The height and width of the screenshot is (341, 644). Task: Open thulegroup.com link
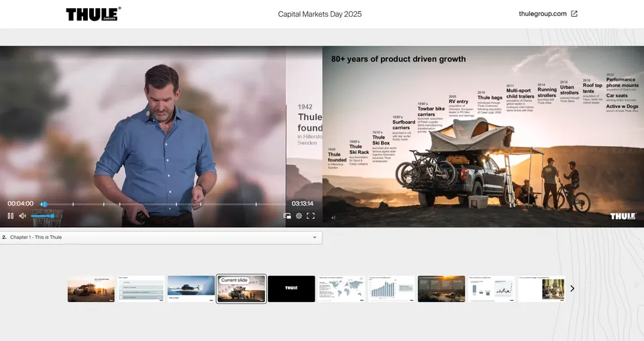pyautogui.click(x=542, y=14)
